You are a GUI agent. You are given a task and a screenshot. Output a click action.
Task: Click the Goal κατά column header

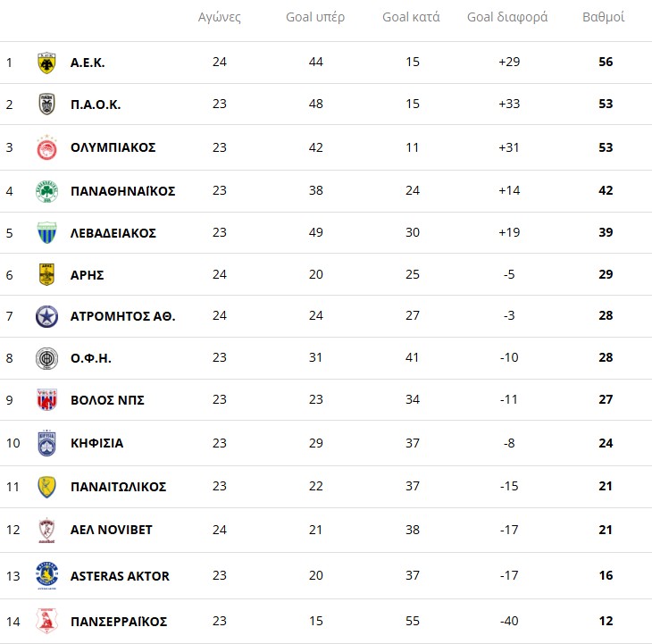point(411,17)
